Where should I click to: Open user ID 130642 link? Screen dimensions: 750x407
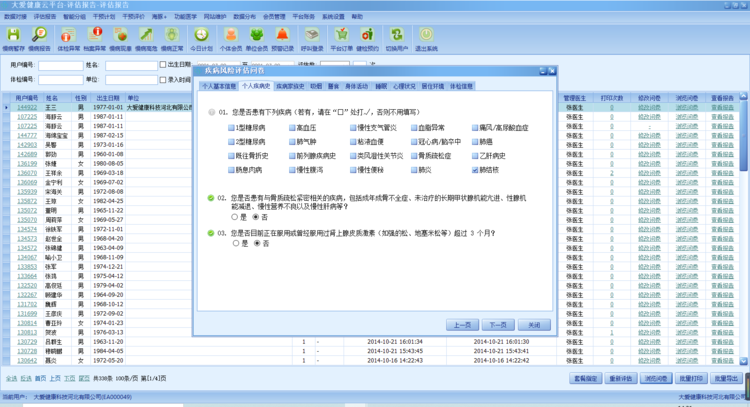(x=27, y=361)
